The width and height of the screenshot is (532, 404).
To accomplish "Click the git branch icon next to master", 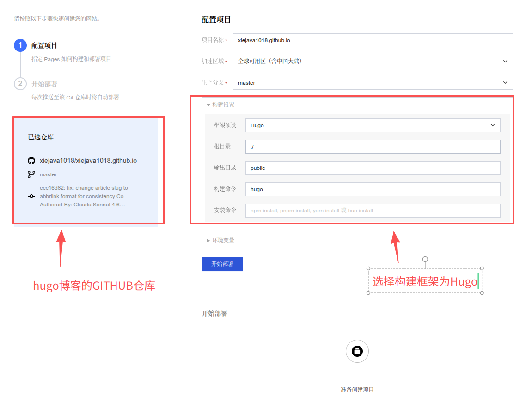I will pos(31,174).
